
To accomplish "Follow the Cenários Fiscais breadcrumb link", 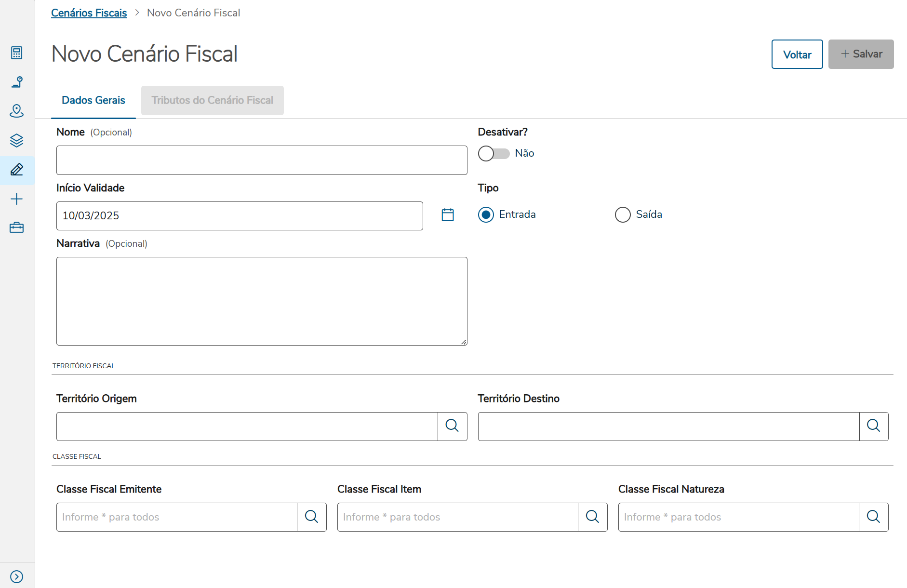I will 89,13.
